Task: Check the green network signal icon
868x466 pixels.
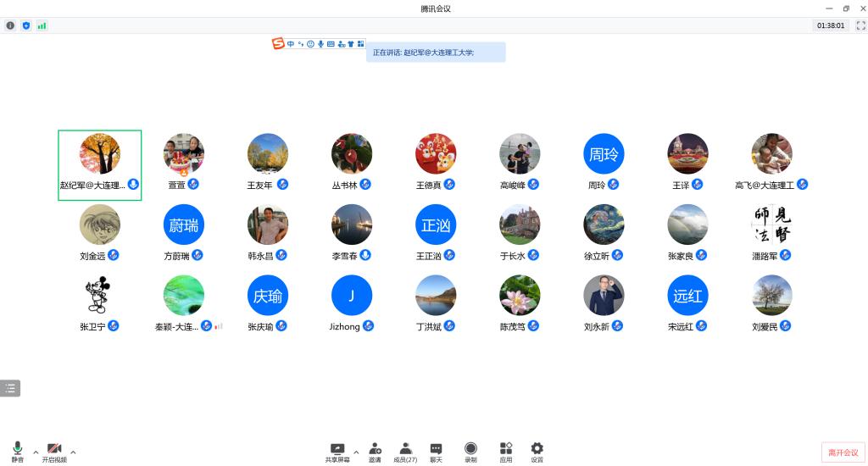Action: click(42, 25)
